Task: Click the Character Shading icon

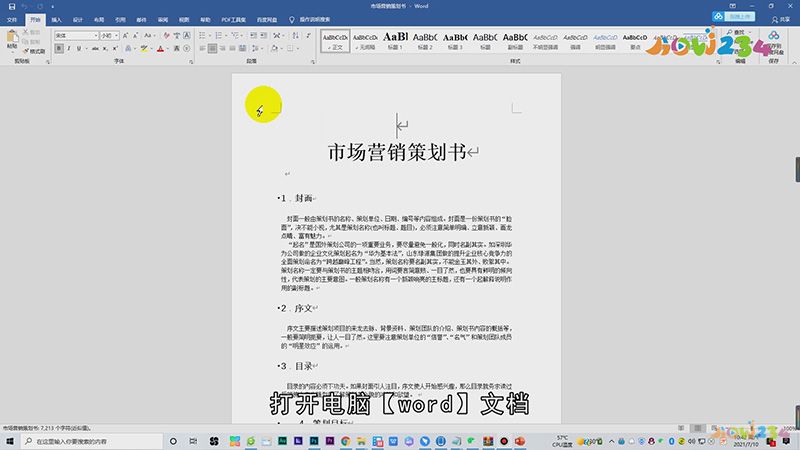Action: (177, 48)
